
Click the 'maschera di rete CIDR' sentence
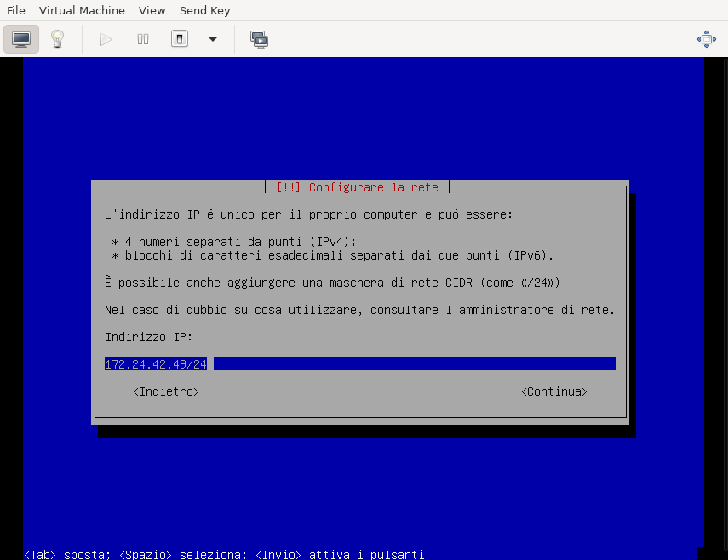pyautogui.click(x=332, y=283)
